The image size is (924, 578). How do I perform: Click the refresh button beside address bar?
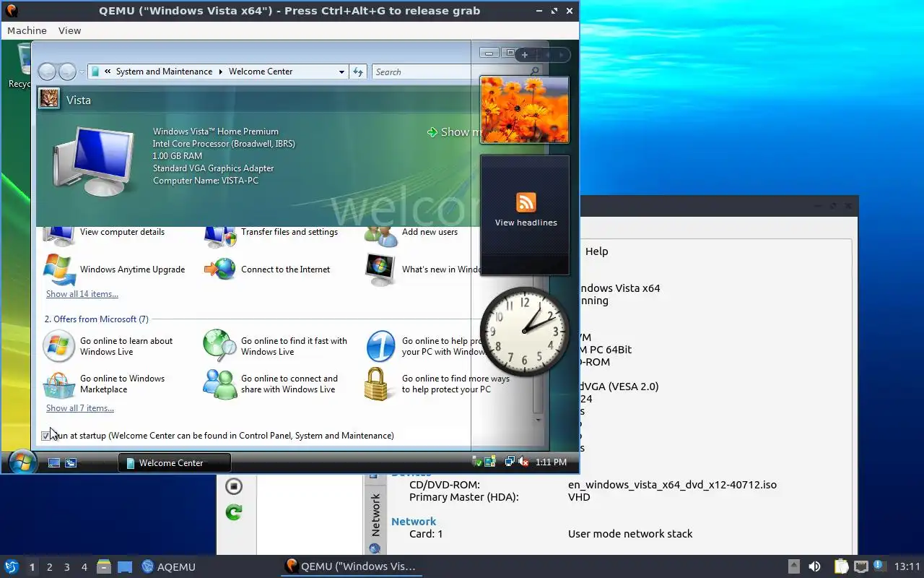[358, 72]
